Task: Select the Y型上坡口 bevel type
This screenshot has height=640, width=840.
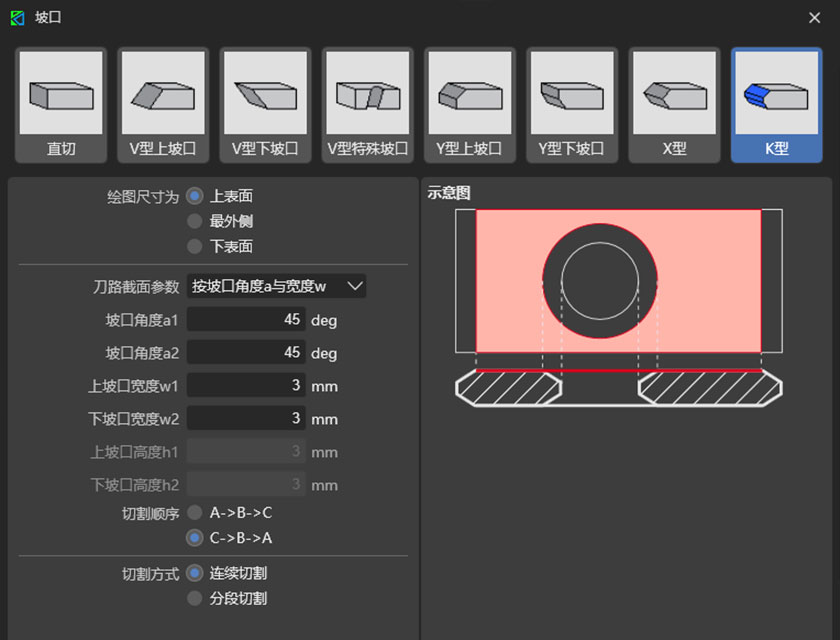Action: tap(468, 103)
